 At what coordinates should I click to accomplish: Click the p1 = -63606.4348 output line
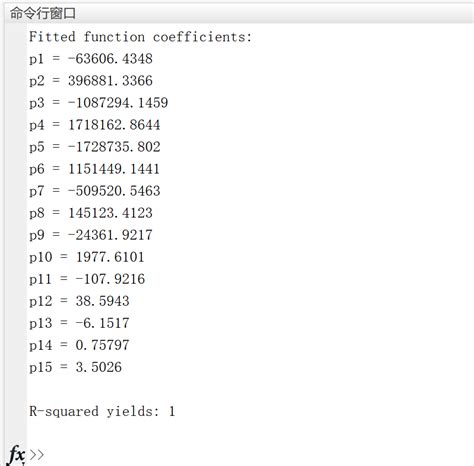pyautogui.click(x=91, y=59)
